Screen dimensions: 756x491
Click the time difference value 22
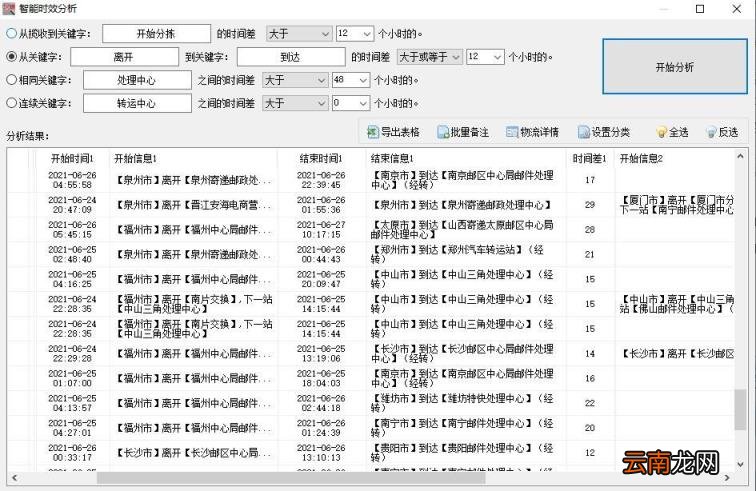[x=590, y=403]
